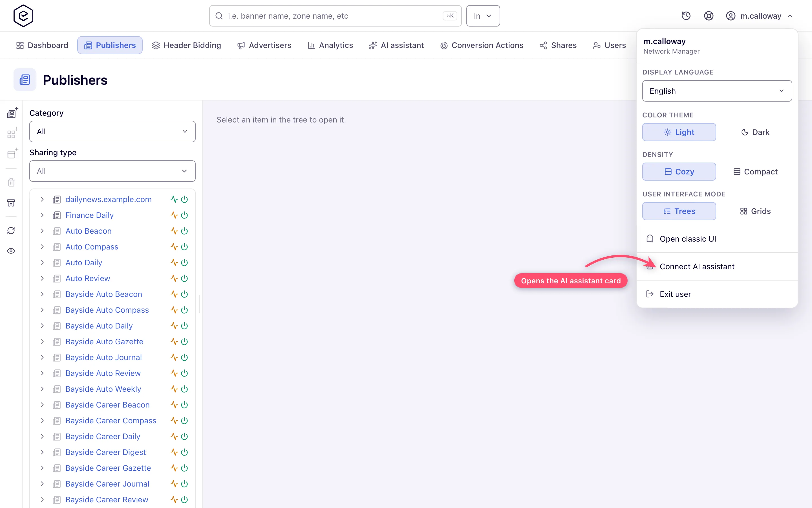Click the Publishers page title icon
This screenshot has height=508, width=812.
25,80
